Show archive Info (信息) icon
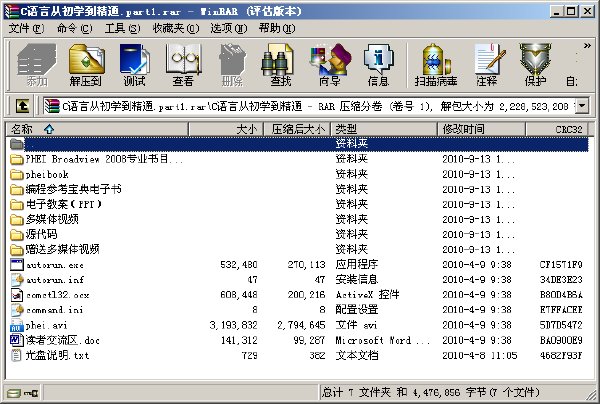Viewport: 600px width, 404px height. [378, 64]
